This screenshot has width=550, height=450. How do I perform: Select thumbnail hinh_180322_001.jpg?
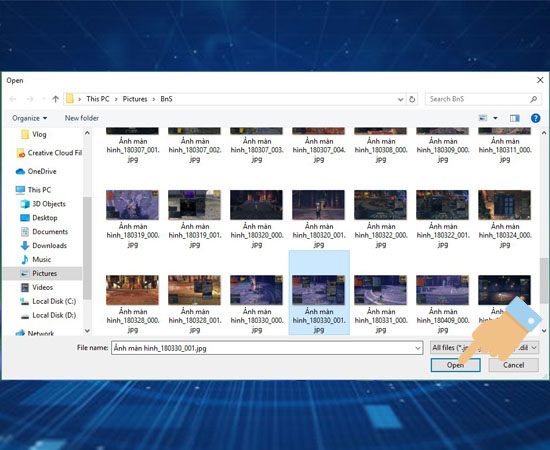pos(442,205)
